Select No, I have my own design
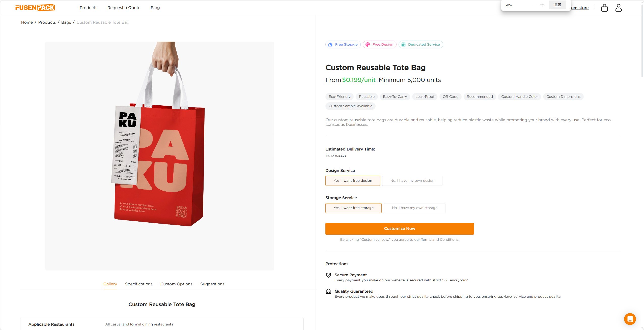Viewport: 644px width, 330px height. (x=412, y=181)
